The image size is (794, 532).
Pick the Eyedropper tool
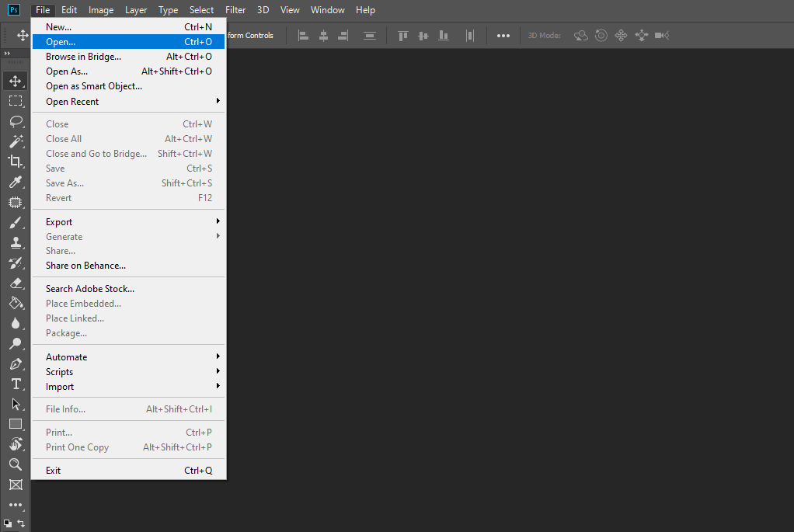point(16,182)
